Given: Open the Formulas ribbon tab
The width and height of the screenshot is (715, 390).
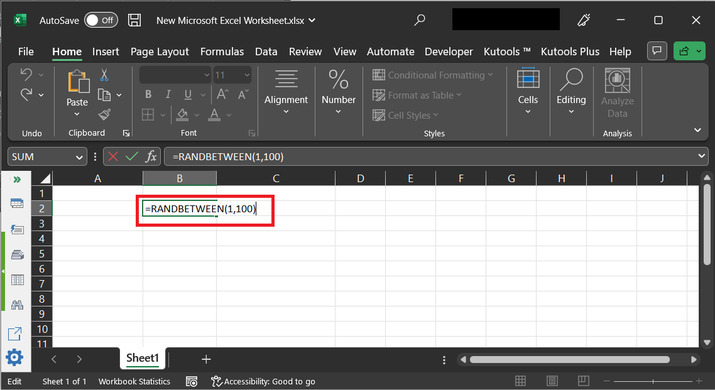Looking at the screenshot, I should (222, 52).
